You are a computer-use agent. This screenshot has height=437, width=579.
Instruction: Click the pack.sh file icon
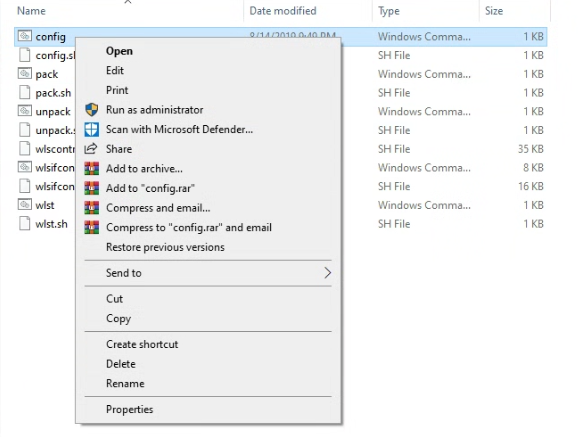[25, 92]
